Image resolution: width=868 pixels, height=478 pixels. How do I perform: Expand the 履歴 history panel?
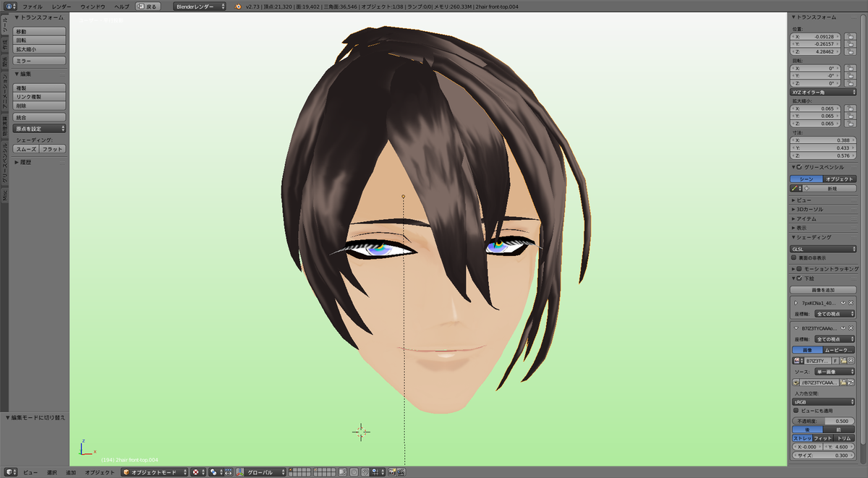pyautogui.click(x=25, y=162)
